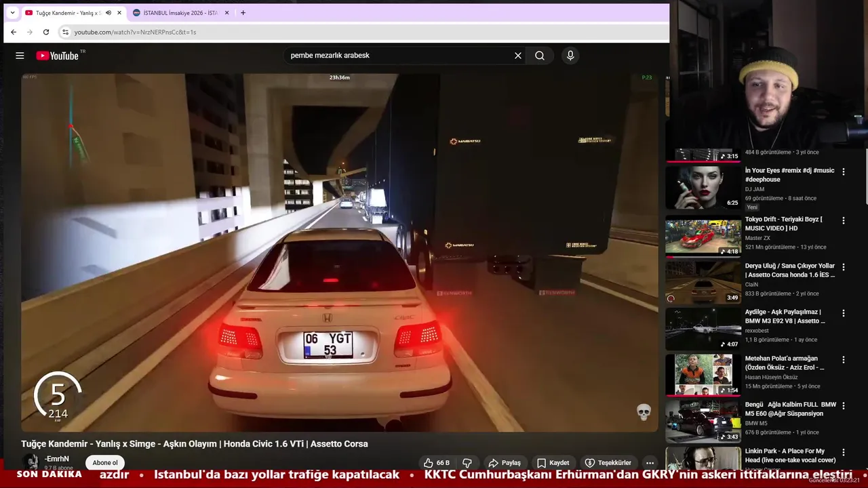Open more actions three-dot menu under video
Viewport: 868px width, 488px height.
click(650, 463)
